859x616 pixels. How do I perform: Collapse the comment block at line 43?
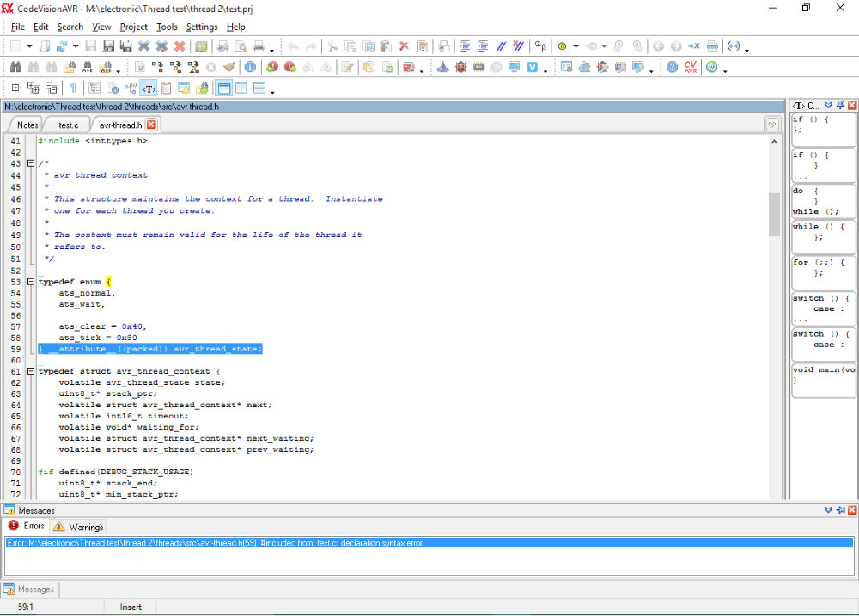coord(31,163)
